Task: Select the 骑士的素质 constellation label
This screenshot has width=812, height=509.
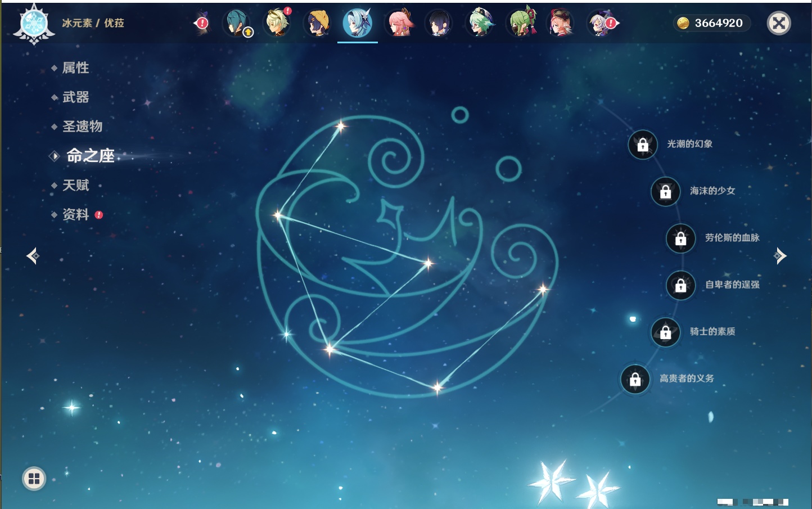Action: (x=713, y=331)
